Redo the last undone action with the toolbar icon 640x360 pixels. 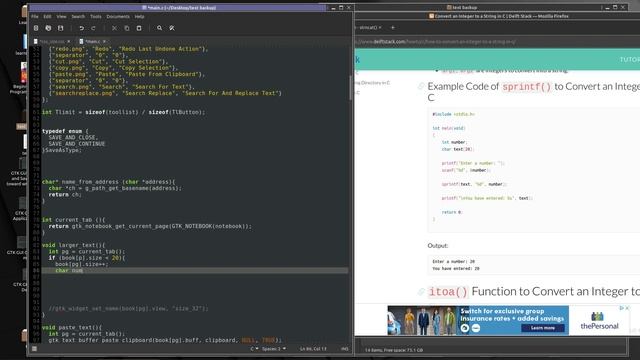(x=93, y=28)
